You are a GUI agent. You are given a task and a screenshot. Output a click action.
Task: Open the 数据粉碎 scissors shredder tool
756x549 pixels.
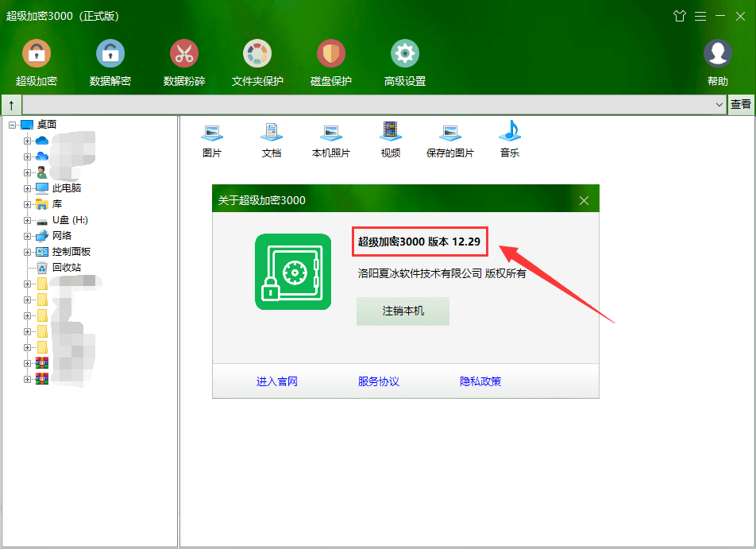tap(184, 63)
